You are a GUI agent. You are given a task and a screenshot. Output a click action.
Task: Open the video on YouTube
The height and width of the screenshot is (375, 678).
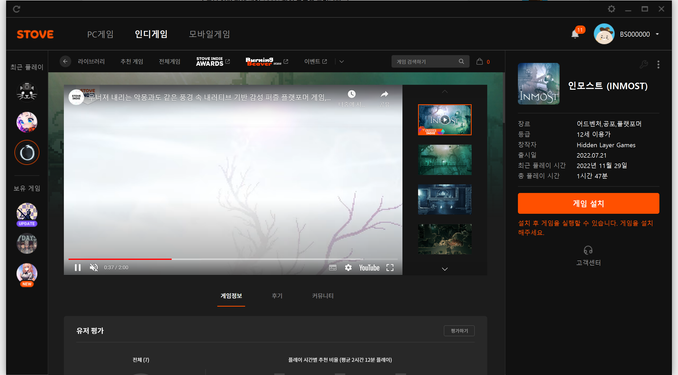pos(369,268)
